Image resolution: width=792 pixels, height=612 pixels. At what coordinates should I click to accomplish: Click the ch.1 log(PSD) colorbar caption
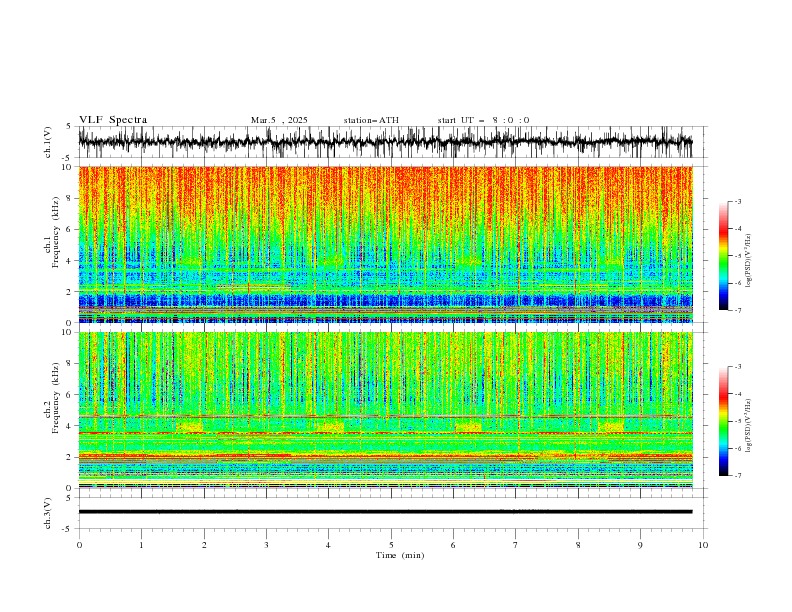point(749,261)
